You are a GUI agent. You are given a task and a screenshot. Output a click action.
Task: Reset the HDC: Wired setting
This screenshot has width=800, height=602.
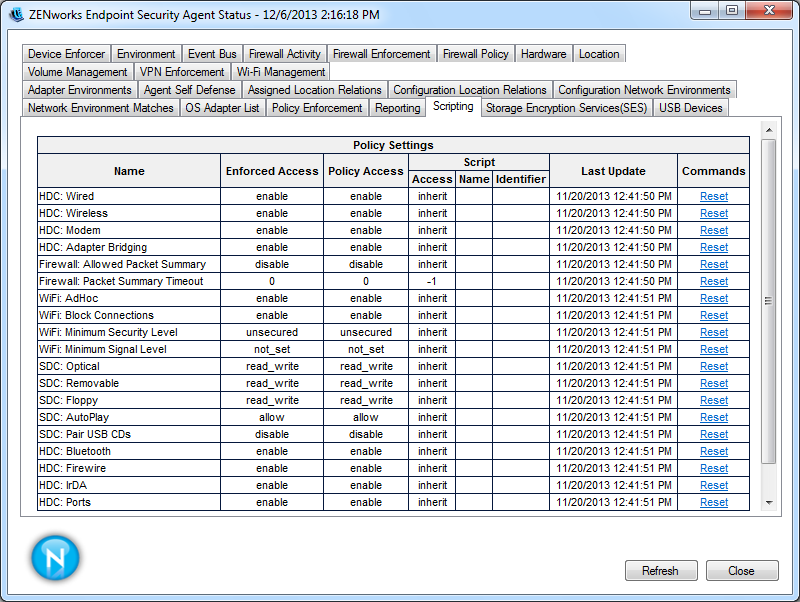(x=714, y=196)
